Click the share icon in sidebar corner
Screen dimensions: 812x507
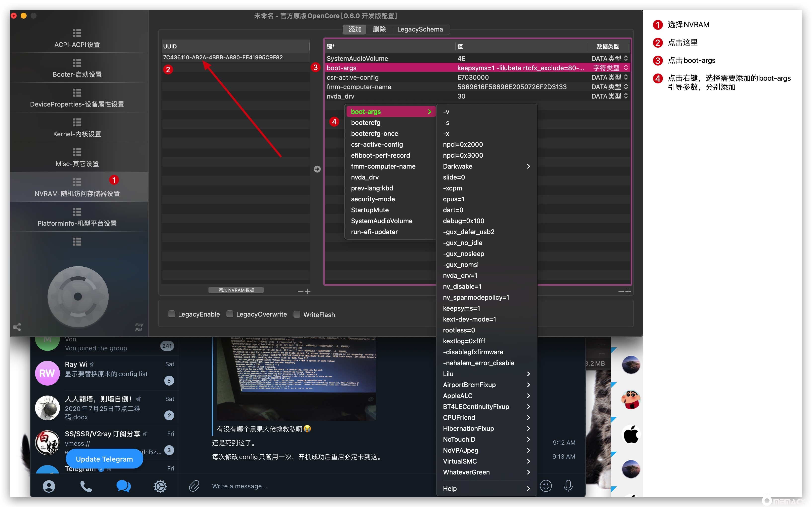click(x=17, y=327)
